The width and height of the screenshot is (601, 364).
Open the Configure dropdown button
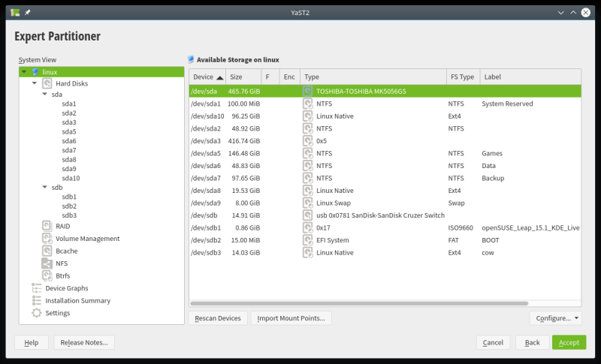556,318
